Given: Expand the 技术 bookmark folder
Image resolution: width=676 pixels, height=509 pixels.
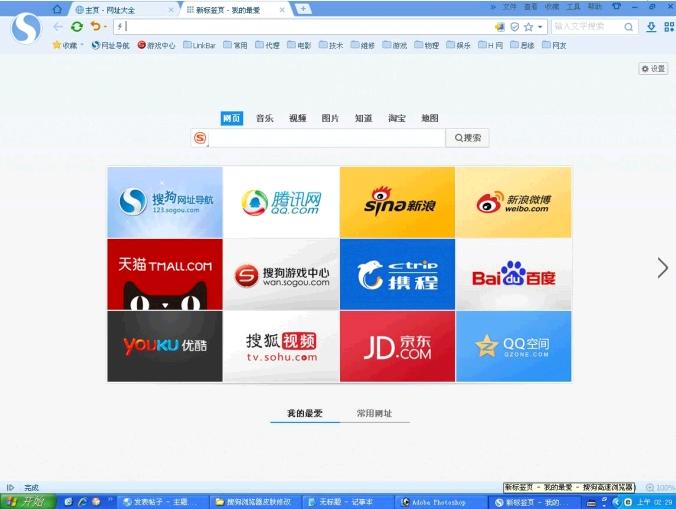Looking at the screenshot, I should (x=331, y=45).
